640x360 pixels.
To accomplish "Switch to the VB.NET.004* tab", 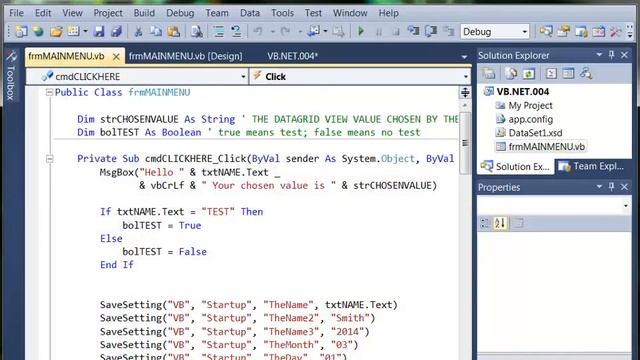I will coord(292,56).
